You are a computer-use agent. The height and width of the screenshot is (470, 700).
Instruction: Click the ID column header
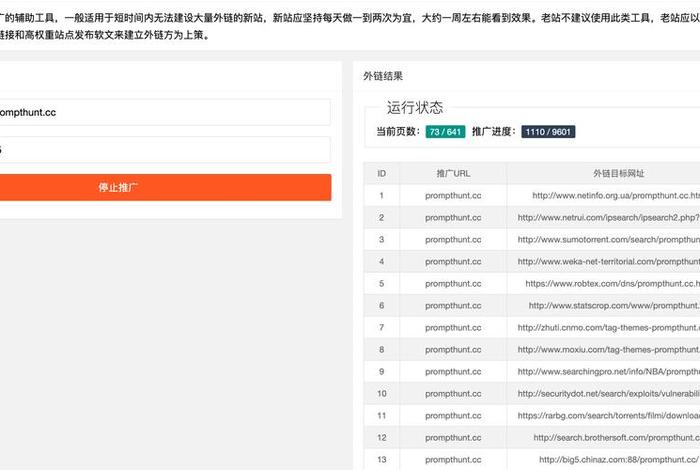pyautogui.click(x=382, y=174)
